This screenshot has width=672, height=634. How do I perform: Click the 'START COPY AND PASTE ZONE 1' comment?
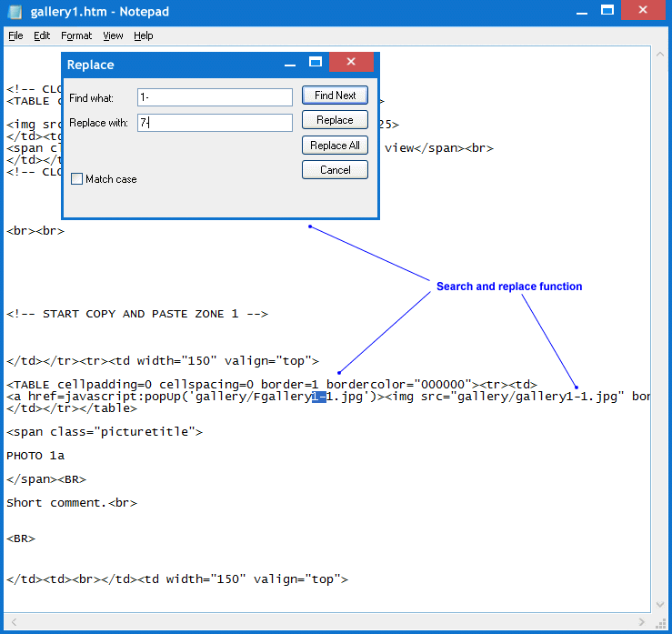pyautogui.click(x=137, y=314)
